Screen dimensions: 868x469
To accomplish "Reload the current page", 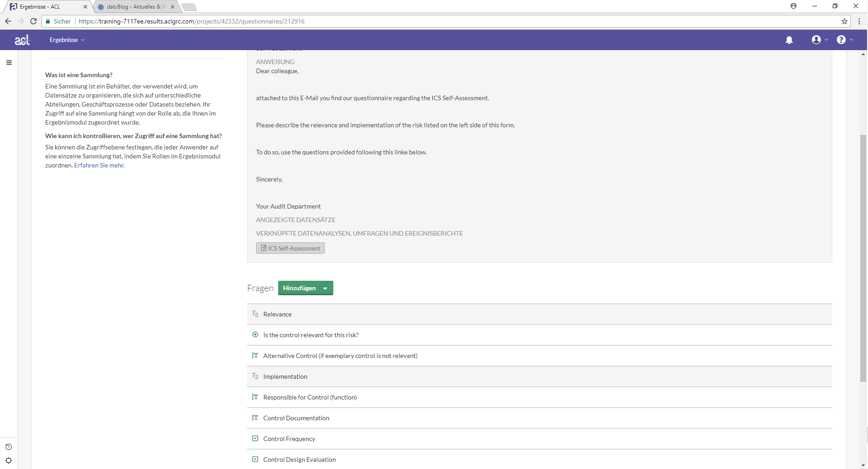I will coord(33,21).
